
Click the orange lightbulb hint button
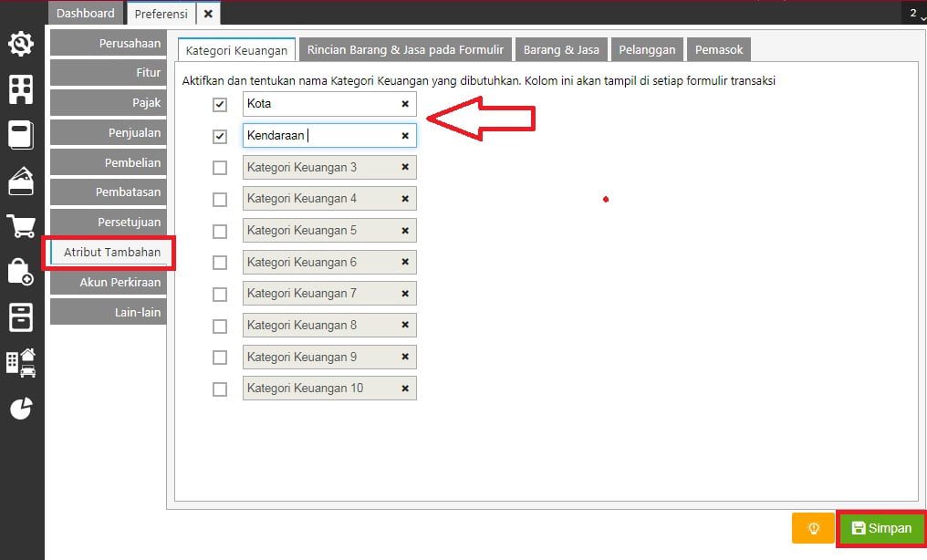pyautogui.click(x=813, y=527)
